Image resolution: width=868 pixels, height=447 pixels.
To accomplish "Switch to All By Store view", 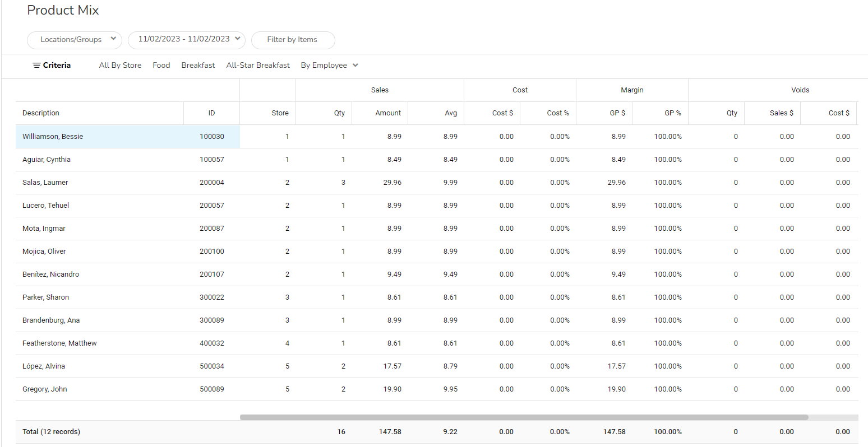I will coord(120,66).
